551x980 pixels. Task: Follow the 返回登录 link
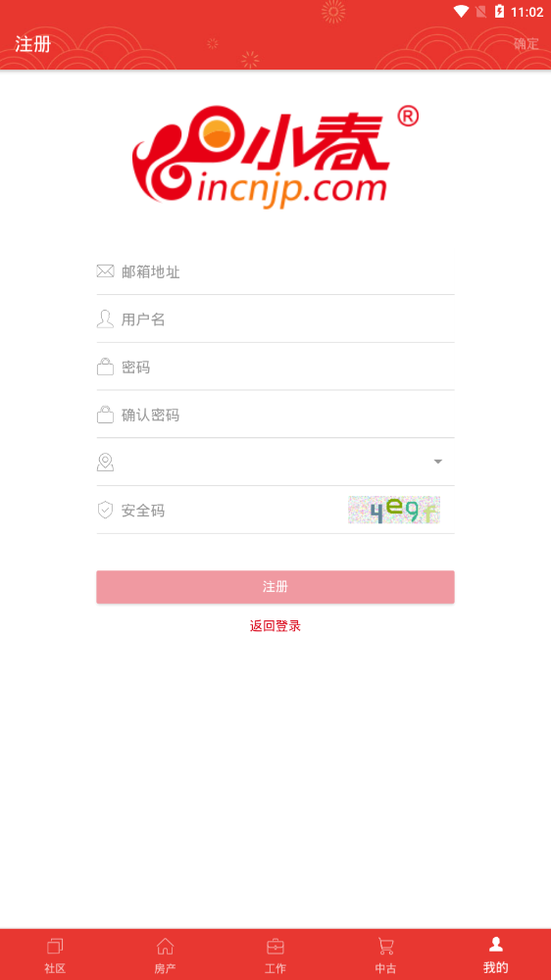coord(275,625)
